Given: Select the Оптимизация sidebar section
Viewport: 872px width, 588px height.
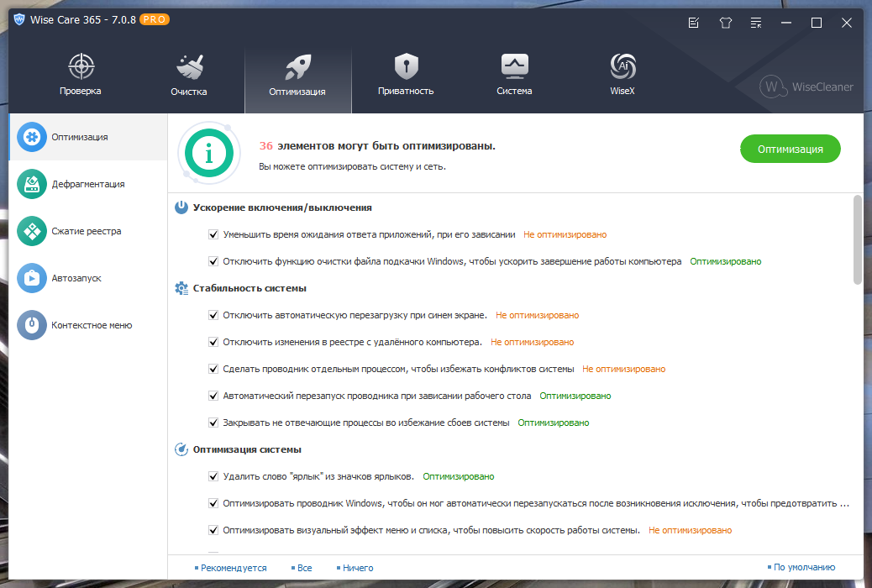Looking at the screenshot, I should tap(88, 137).
